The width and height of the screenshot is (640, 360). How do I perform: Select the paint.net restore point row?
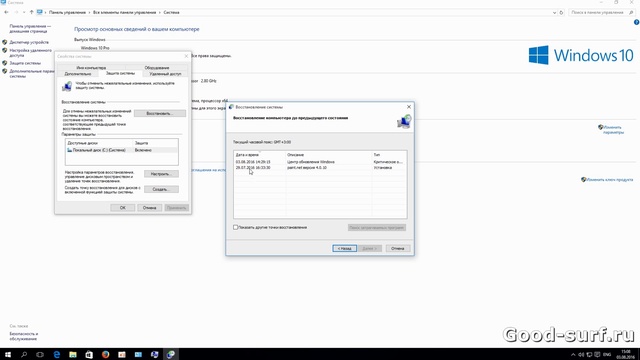(320, 167)
